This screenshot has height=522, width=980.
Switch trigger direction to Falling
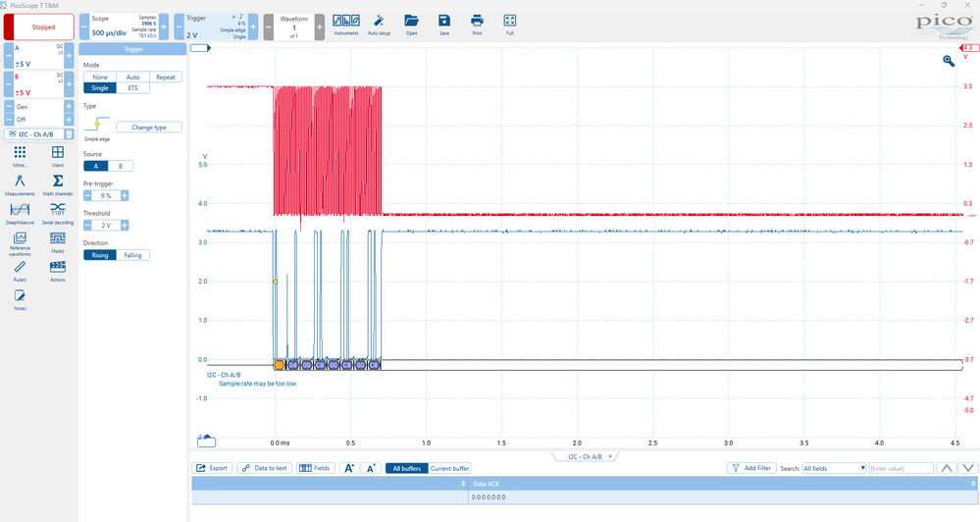(132, 255)
